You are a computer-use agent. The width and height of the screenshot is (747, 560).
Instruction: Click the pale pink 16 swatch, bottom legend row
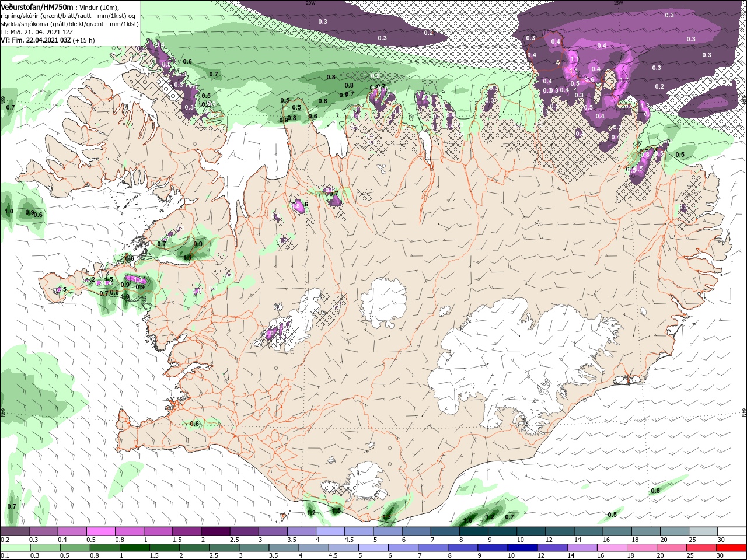tap(613, 548)
